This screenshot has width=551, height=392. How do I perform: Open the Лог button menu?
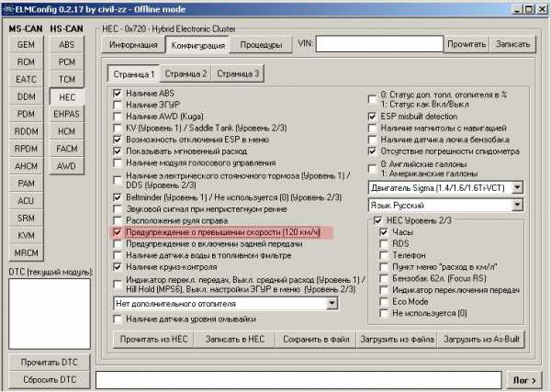526,378
